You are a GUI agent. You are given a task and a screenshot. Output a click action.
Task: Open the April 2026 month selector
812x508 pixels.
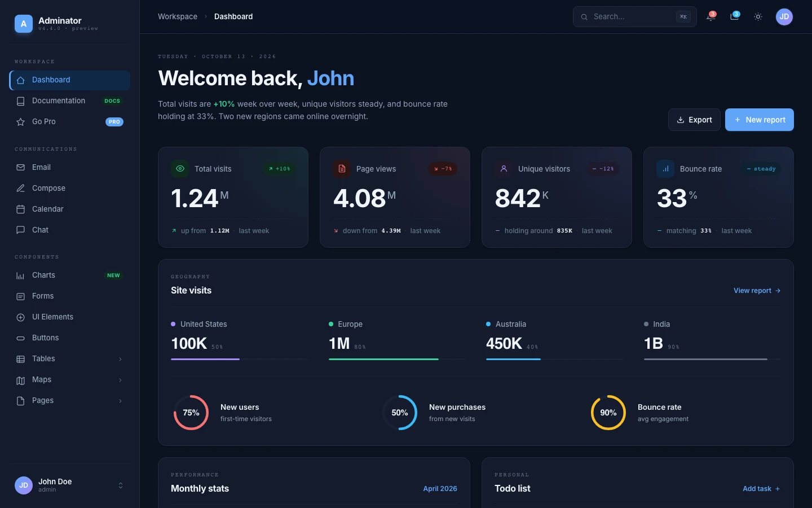point(440,489)
